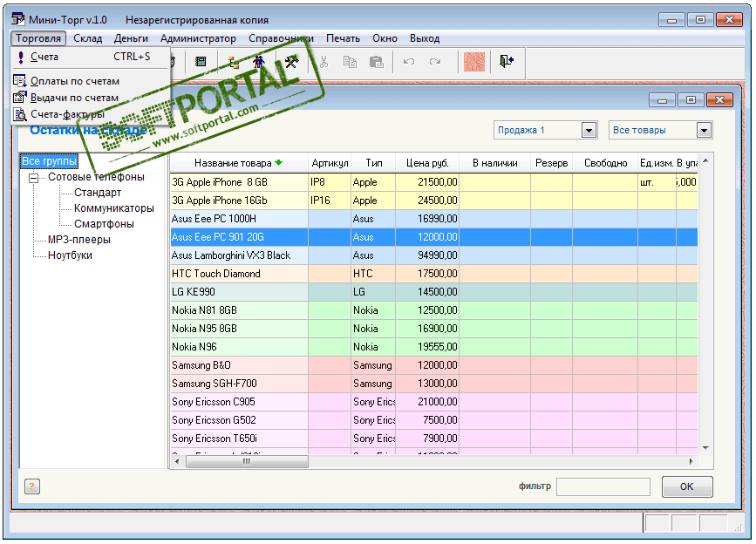756x544 pixels.
Task: Select the Asus Eee PC 1000H row
Action: click(x=434, y=219)
